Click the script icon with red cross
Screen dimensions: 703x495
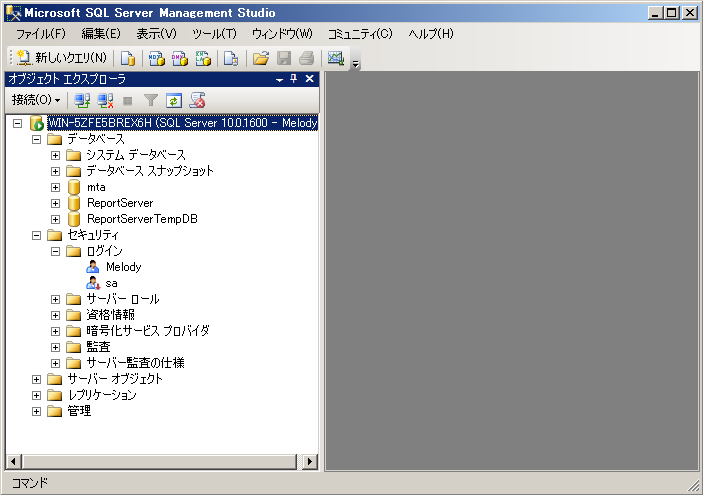coord(197,100)
